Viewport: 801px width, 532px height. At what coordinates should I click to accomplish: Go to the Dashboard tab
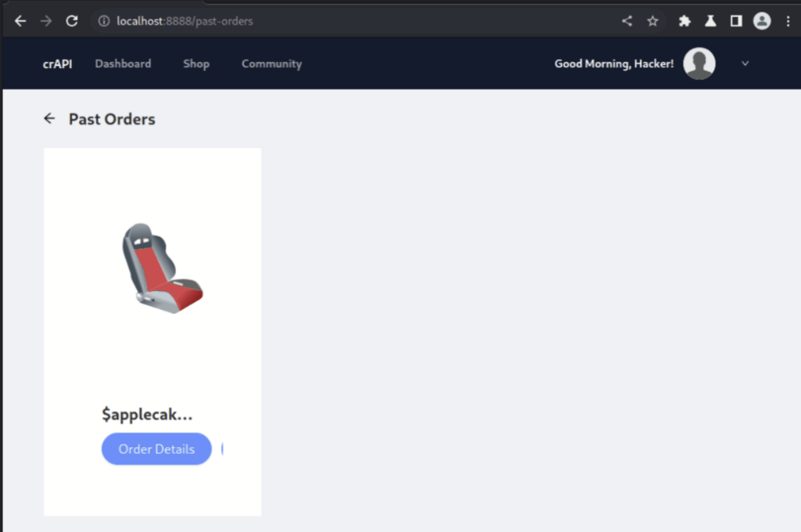[x=123, y=63]
